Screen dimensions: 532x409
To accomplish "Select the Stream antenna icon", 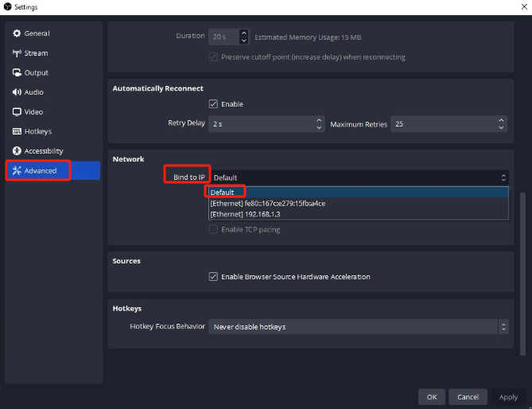I will (x=17, y=53).
